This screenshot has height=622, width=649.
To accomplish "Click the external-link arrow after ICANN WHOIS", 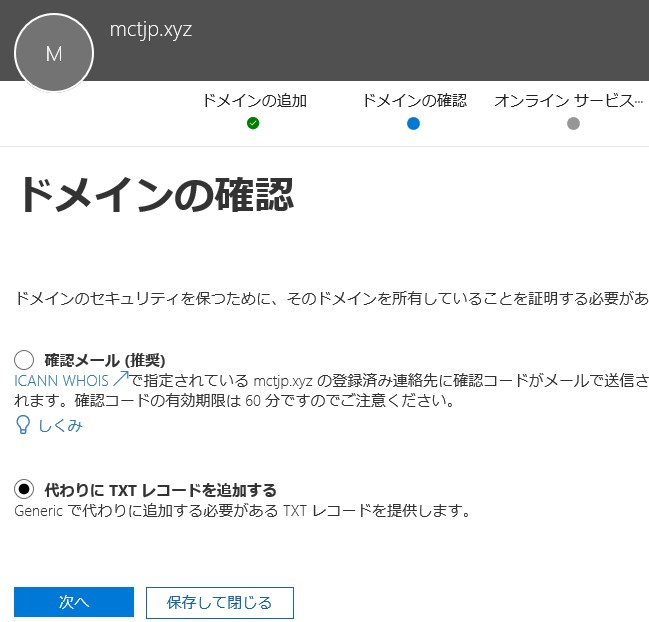I will (120, 379).
